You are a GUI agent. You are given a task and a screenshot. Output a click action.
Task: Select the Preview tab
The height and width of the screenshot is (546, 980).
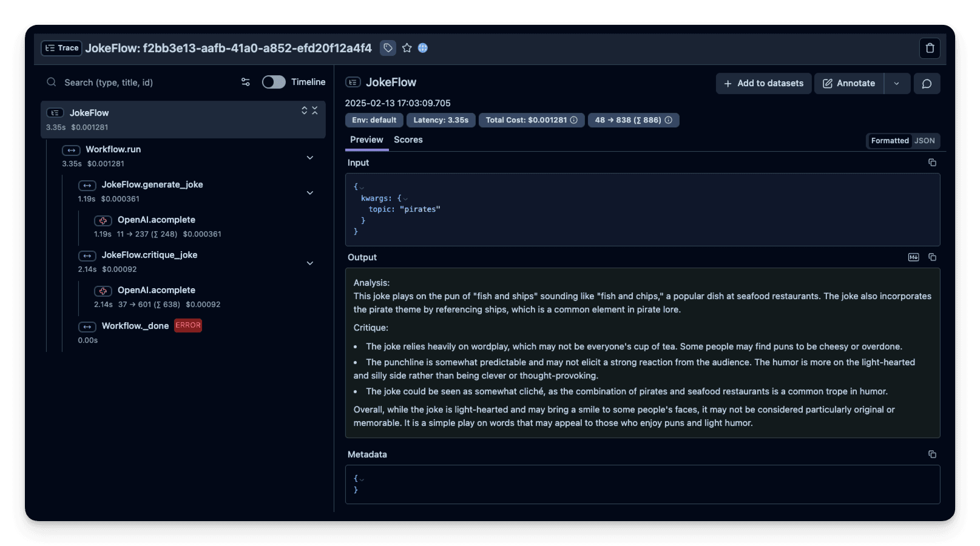pyautogui.click(x=367, y=140)
